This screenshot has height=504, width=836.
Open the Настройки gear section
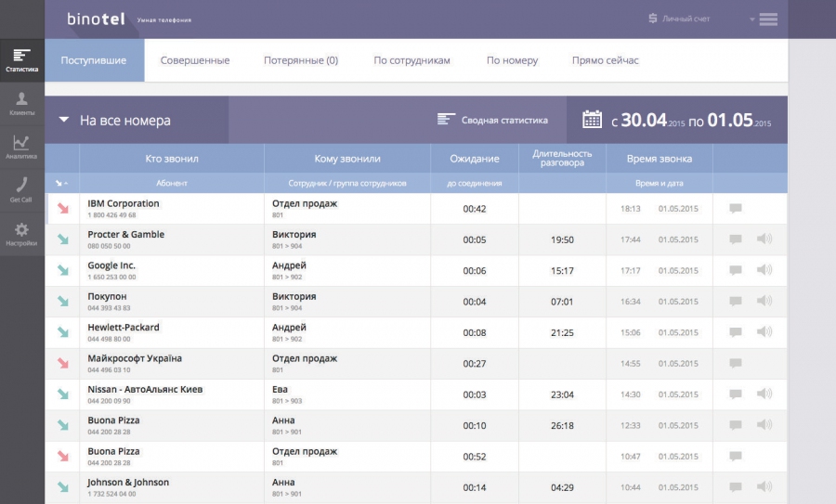(22, 235)
